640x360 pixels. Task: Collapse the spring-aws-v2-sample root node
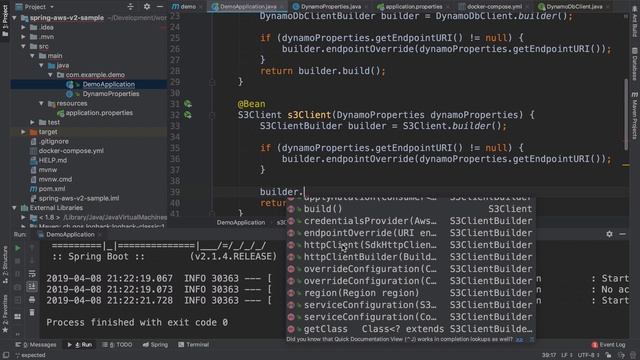pos(14,18)
